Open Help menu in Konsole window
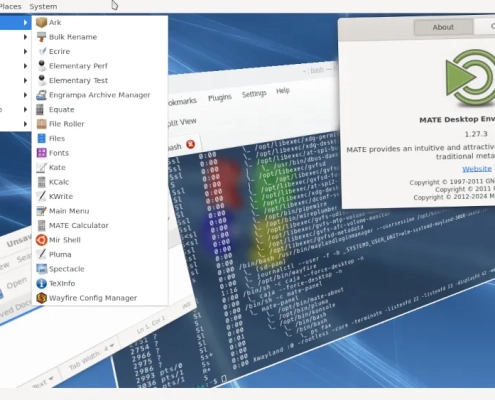 point(283,91)
